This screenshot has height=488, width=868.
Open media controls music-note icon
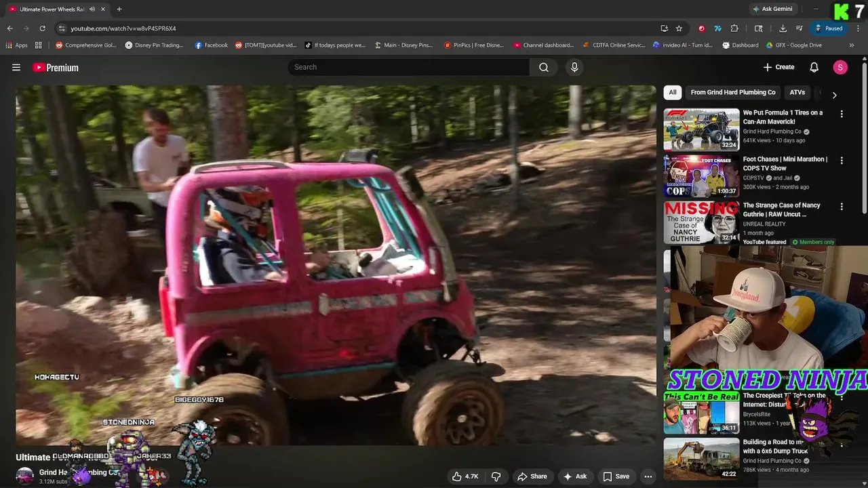click(x=800, y=28)
